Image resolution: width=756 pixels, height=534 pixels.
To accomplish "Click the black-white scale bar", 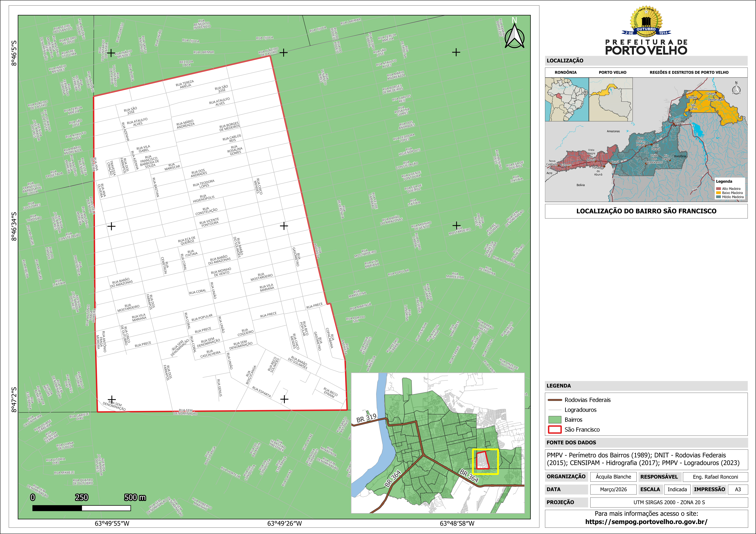I will tap(81, 508).
